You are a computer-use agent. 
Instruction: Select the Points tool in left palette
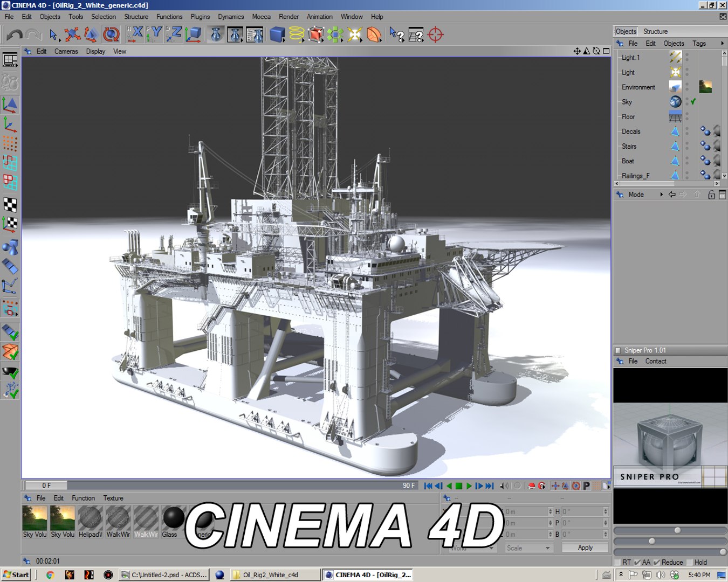click(x=10, y=143)
